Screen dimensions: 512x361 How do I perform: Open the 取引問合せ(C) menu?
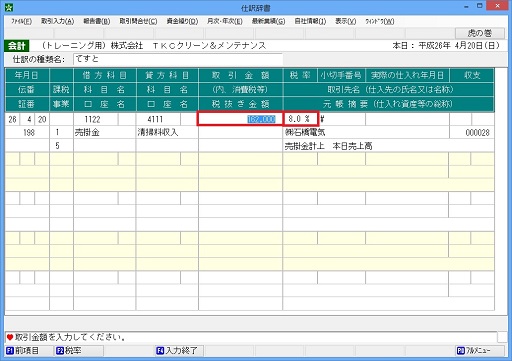138,21
